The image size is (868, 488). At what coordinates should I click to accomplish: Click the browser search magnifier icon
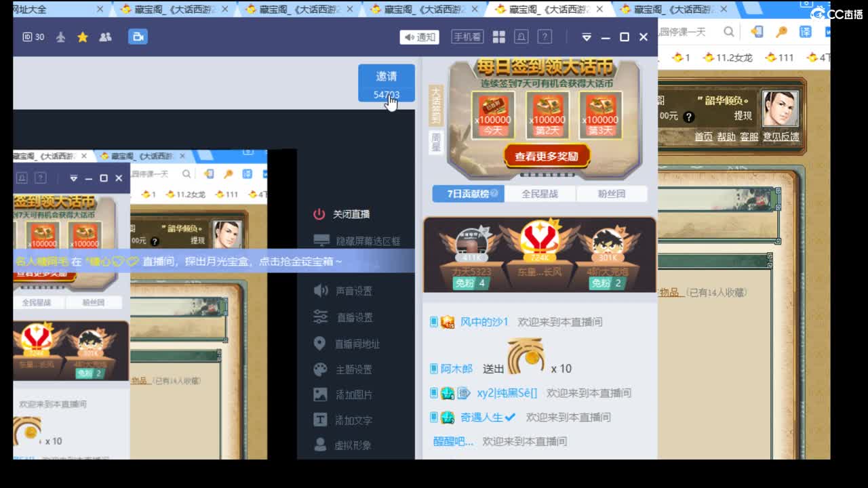729,32
